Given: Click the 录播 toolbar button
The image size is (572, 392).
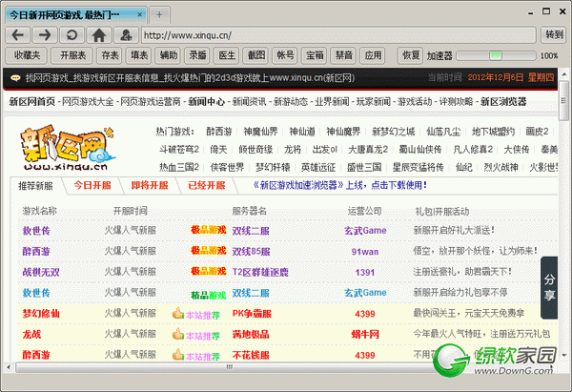Looking at the screenshot, I should tap(197, 55).
